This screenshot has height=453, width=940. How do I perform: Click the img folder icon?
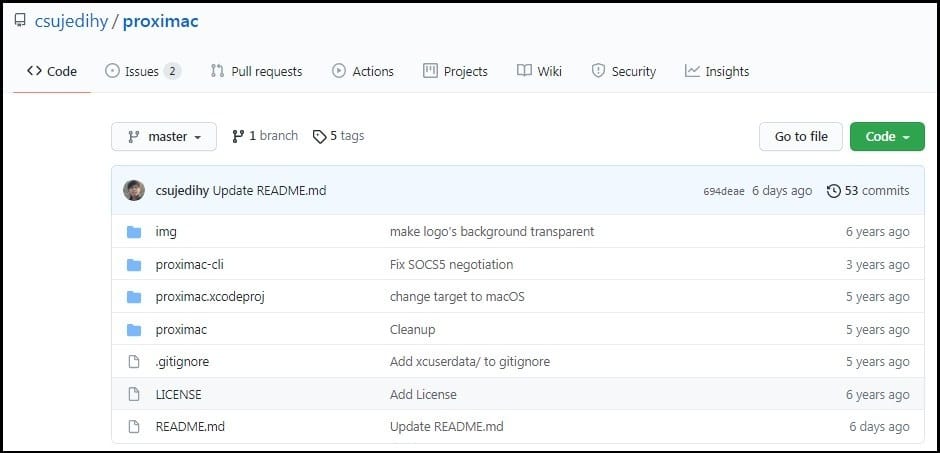[134, 232]
